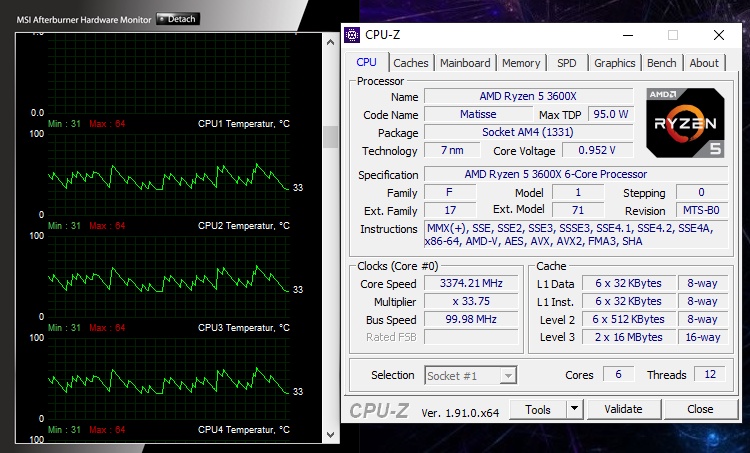Open the SPD tab
The width and height of the screenshot is (750, 453).
click(x=566, y=63)
